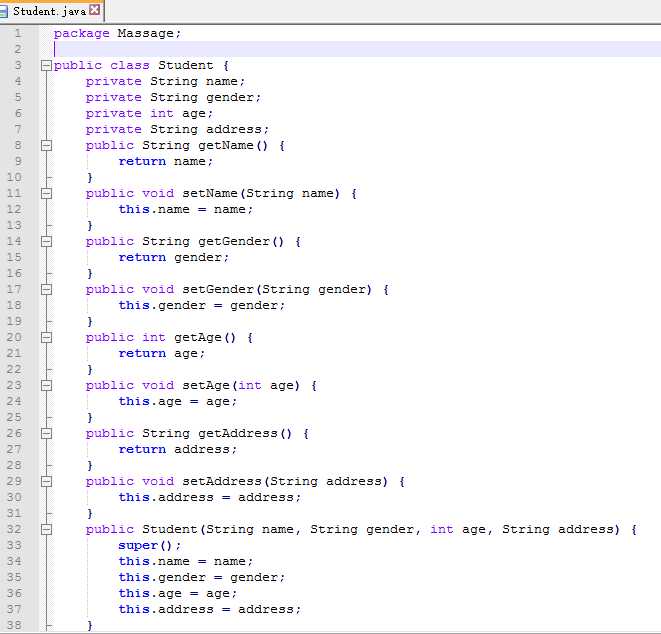Click line number 38 in the margin
Screen dimensions: 661x634
click(14, 626)
